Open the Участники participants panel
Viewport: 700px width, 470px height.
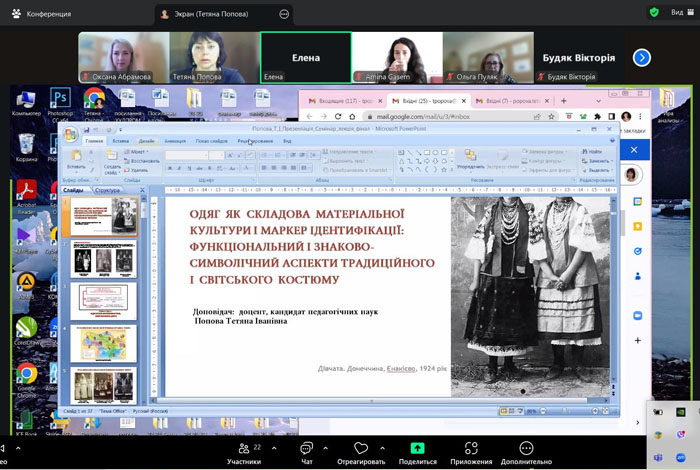pyautogui.click(x=243, y=449)
